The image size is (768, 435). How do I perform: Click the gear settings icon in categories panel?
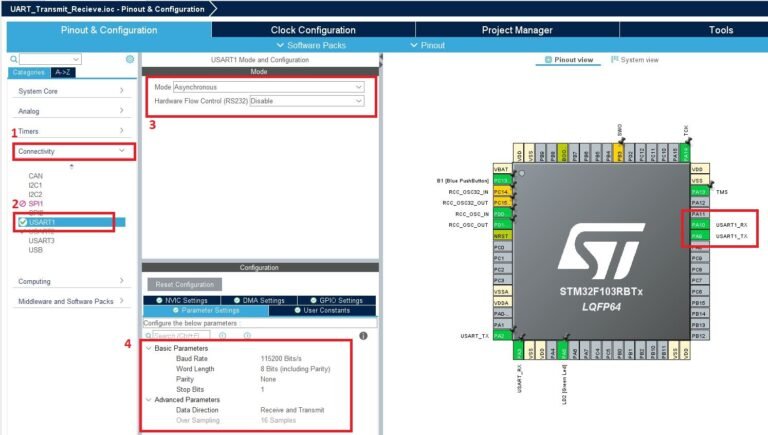coord(130,60)
